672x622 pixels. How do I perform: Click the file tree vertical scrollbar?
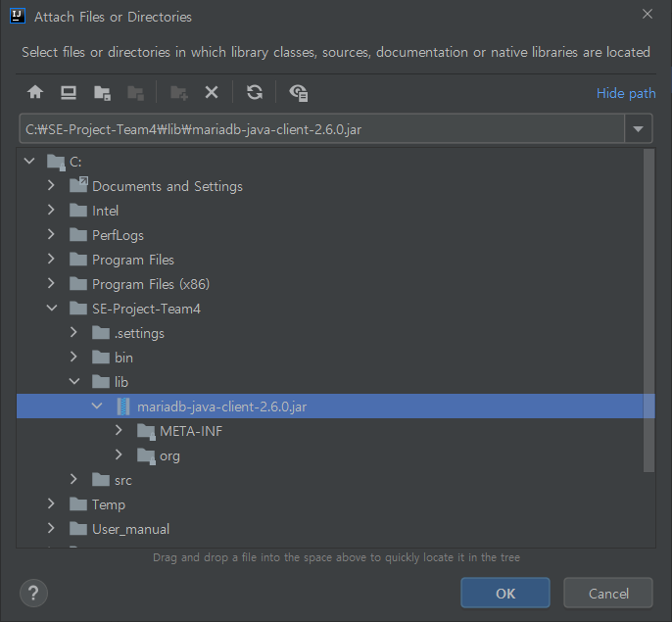(x=648, y=311)
